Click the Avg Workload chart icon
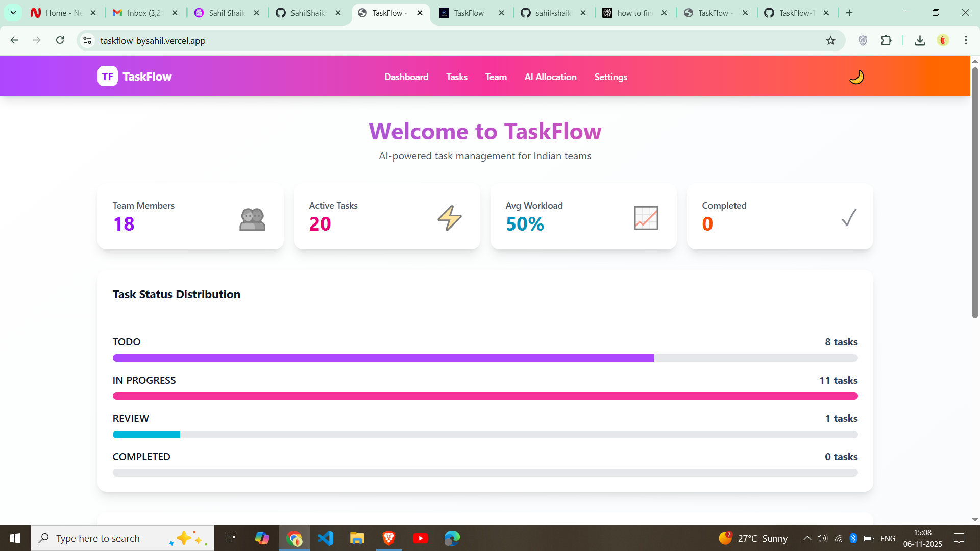980x551 pixels. coord(646,218)
